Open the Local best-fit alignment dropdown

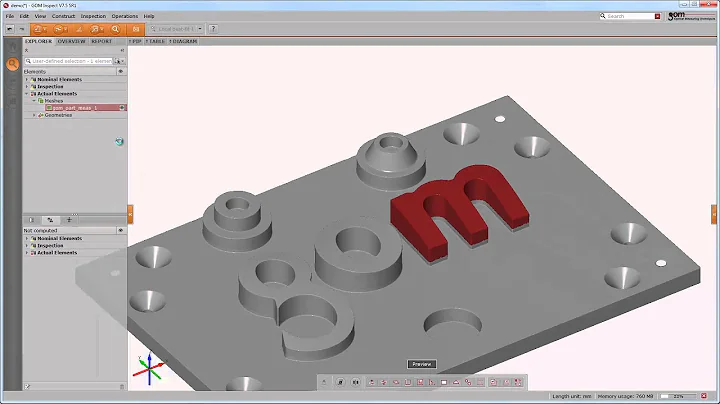[x=200, y=29]
